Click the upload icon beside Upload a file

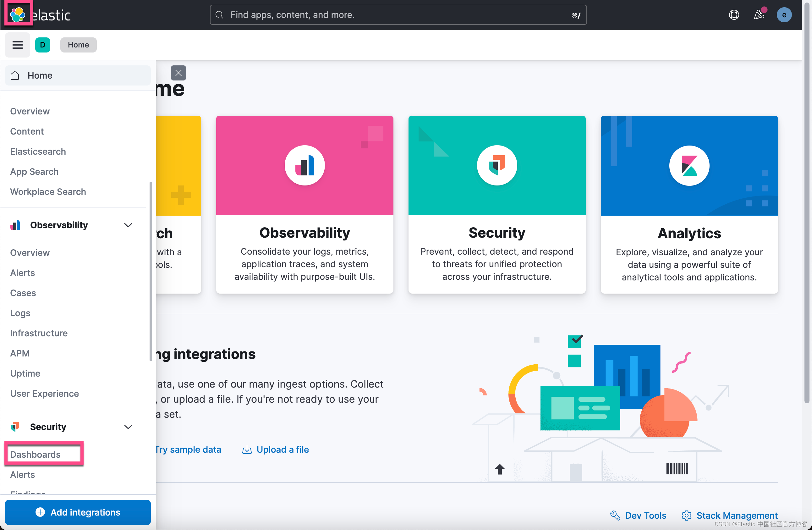point(247,450)
